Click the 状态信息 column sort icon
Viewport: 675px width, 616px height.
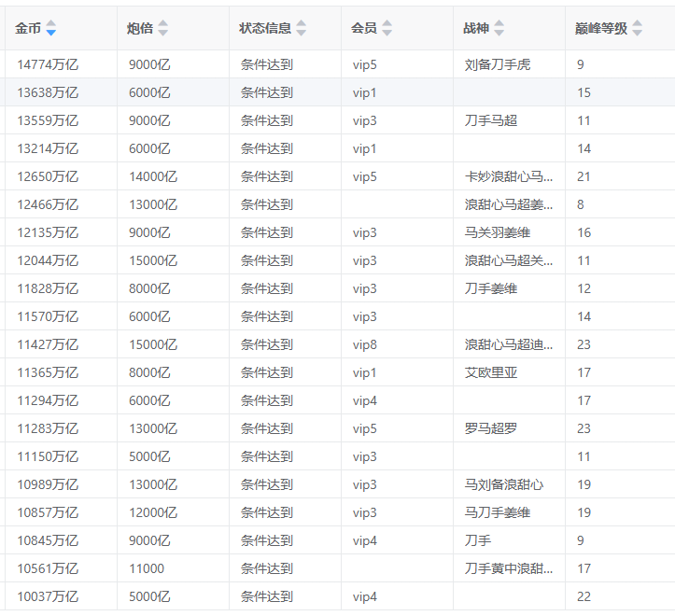301,29
